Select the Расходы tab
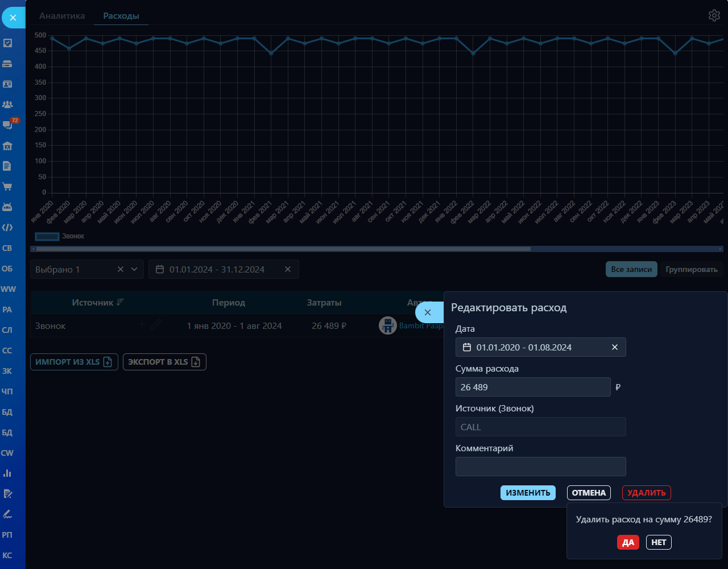This screenshot has width=728, height=569. [x=121, y=16]
